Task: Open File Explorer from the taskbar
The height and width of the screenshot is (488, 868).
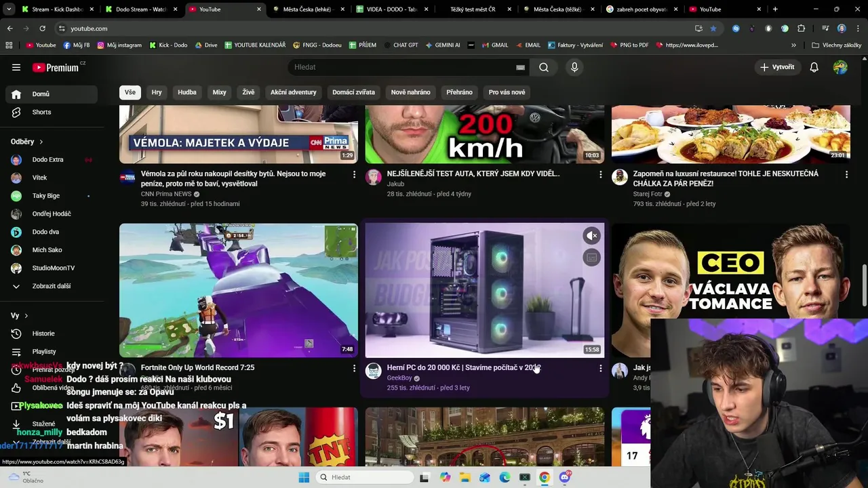Action: click(x=465, y=477)
